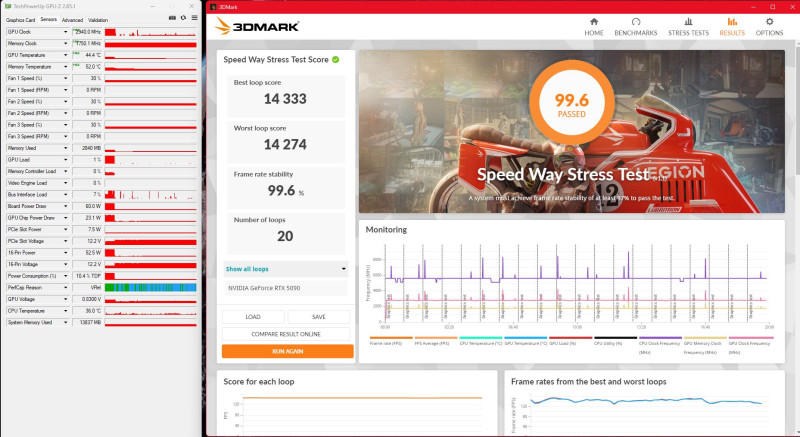Toggle the CPU Utility (%) black legend swatch
This screenshot has width=800, height=437.
tap(615, 338)
